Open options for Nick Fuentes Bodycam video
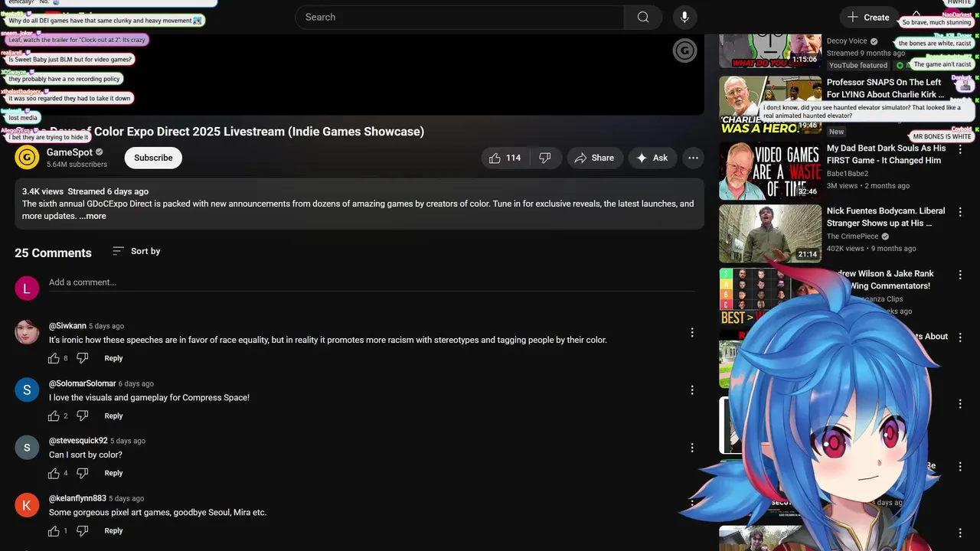This screenshot has width=980, height=551. point(960,211)
